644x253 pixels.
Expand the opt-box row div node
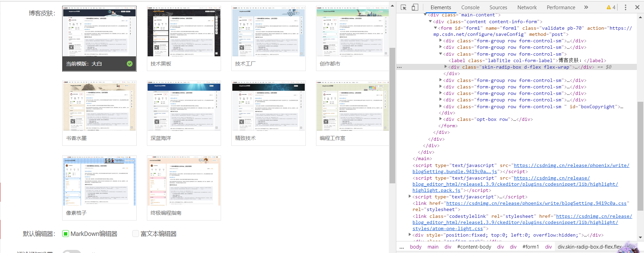pos(441,119)
